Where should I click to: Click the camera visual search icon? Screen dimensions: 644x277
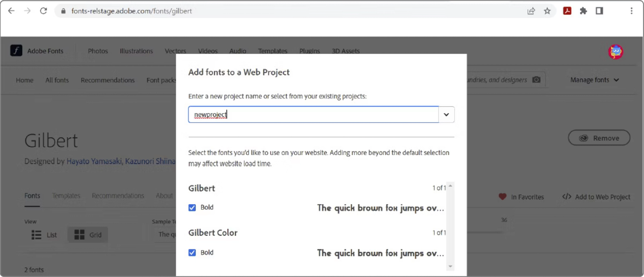[536, 79]
